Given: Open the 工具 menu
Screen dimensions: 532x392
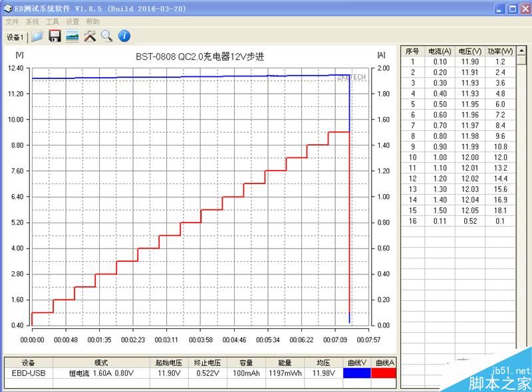Looking at the screenshot, I should click(x=53, y=22).
